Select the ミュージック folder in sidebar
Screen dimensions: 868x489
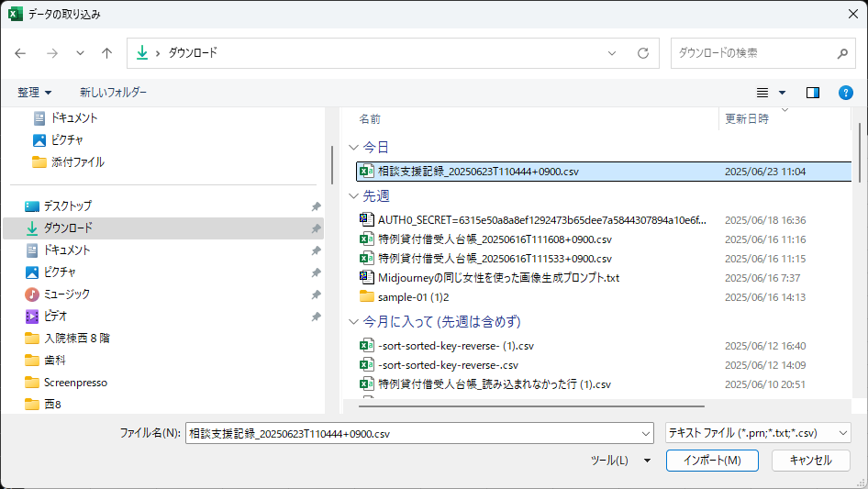pos(68,295)
